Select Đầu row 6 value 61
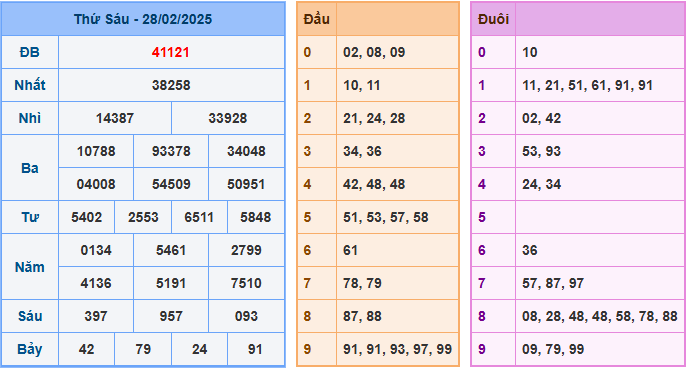Screen dimensions: 688x369 (350, 250)
